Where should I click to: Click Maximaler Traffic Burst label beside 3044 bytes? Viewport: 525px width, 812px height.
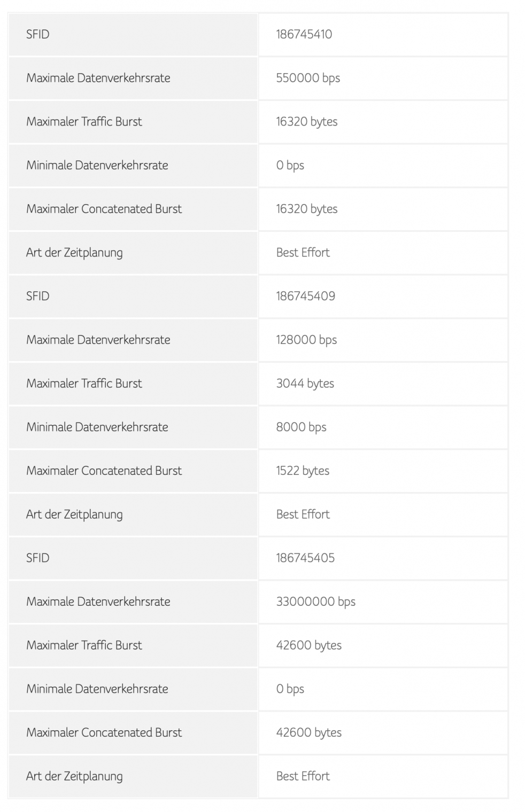(84, 384)
